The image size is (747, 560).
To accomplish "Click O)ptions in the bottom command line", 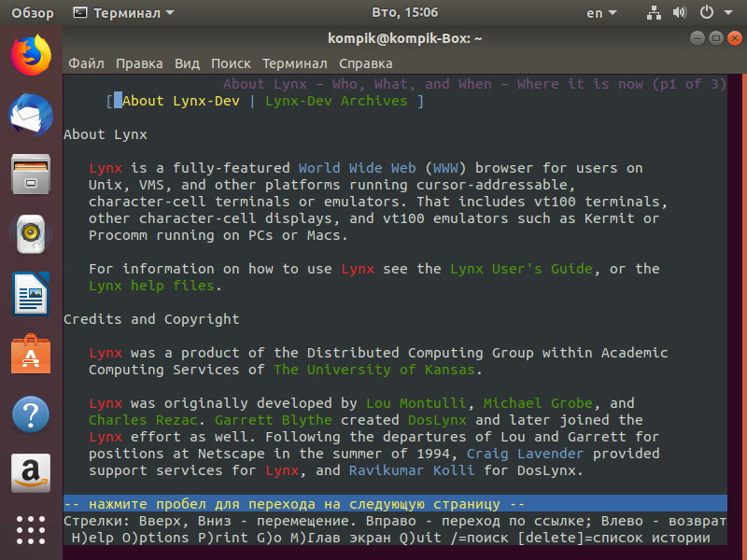I will click(x=156, y=538).
